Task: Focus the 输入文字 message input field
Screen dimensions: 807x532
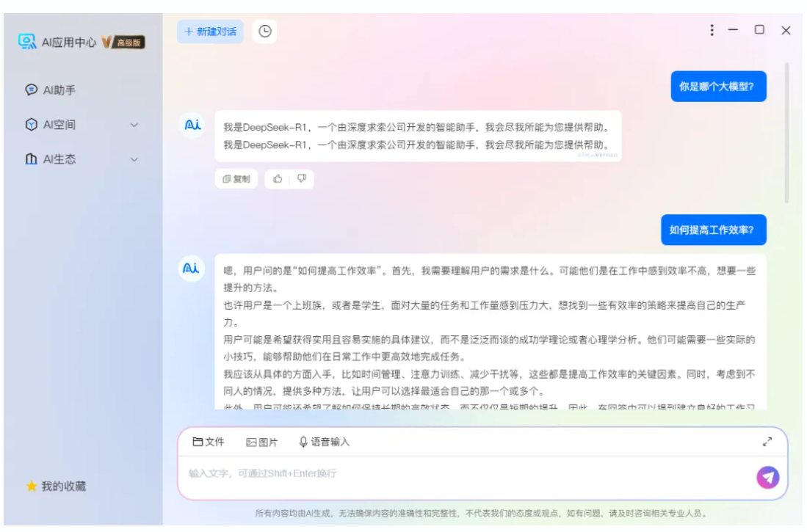Action: [468, 473]
